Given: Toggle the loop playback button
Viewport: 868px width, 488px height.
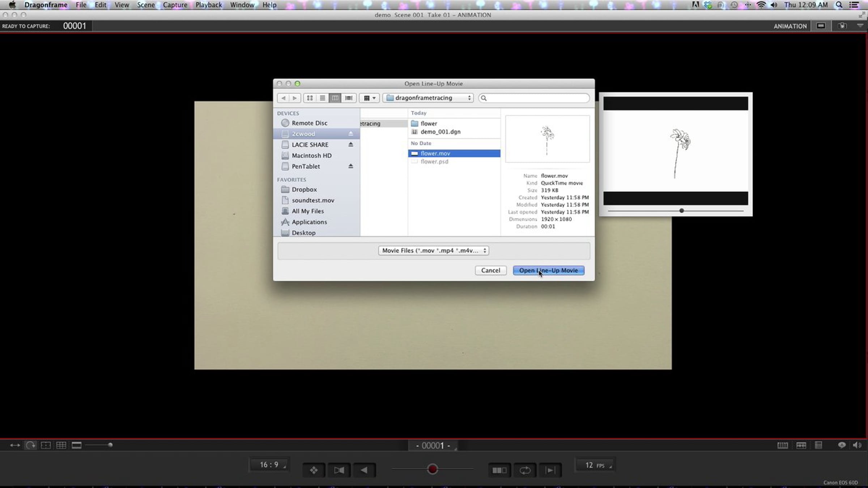Looking at the screenshot, I should tap(525, 470).
